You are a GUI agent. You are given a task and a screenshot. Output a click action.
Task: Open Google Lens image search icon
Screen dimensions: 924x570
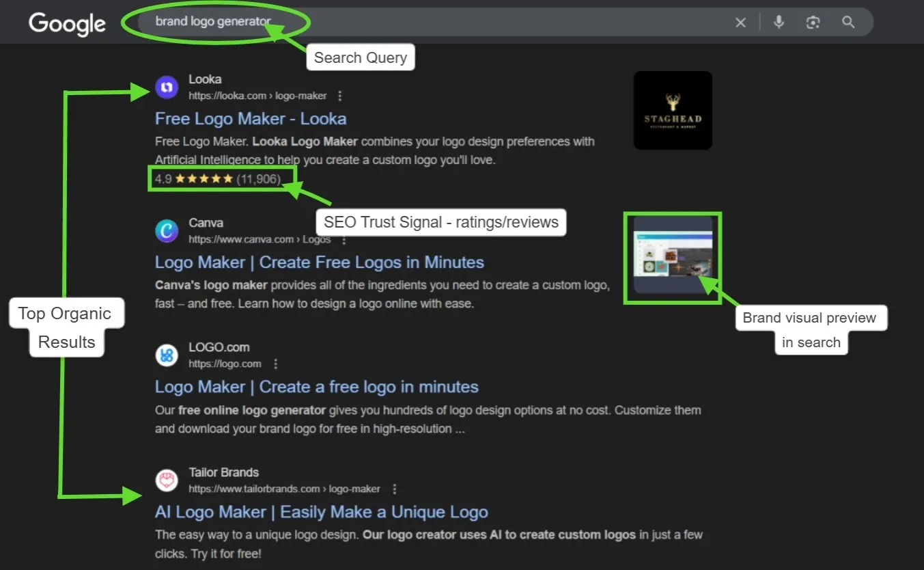pos(813,23)
